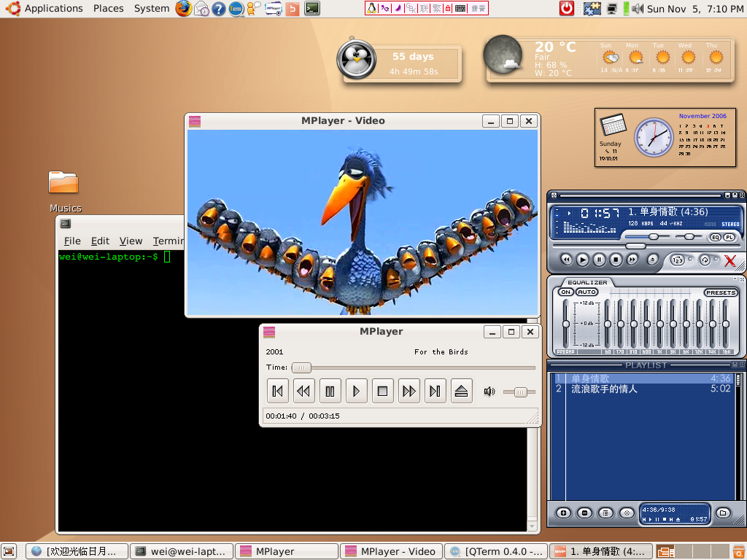Open the playlist selection list button

click(605, 513)
